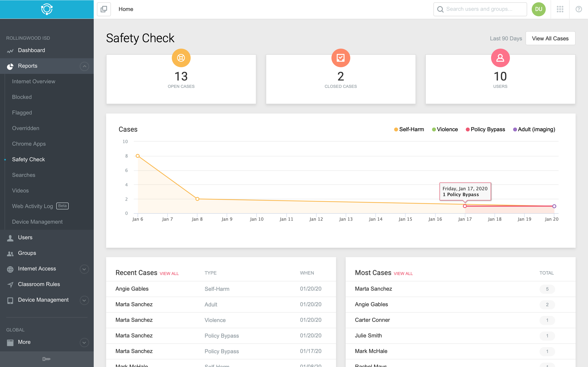Screen dimensions: 588x367
Task: Toggle Self-Harm series in chart legend
Action: [x=411, y=129]
